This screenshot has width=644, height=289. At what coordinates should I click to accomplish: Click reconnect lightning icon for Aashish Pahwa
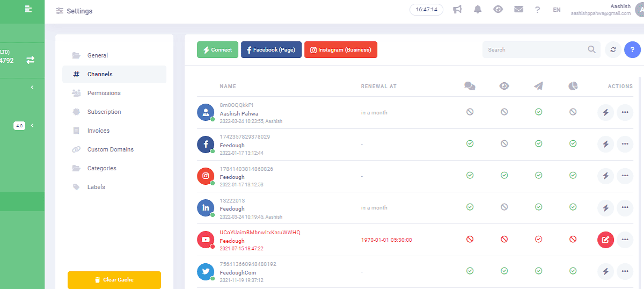[605, 112]
